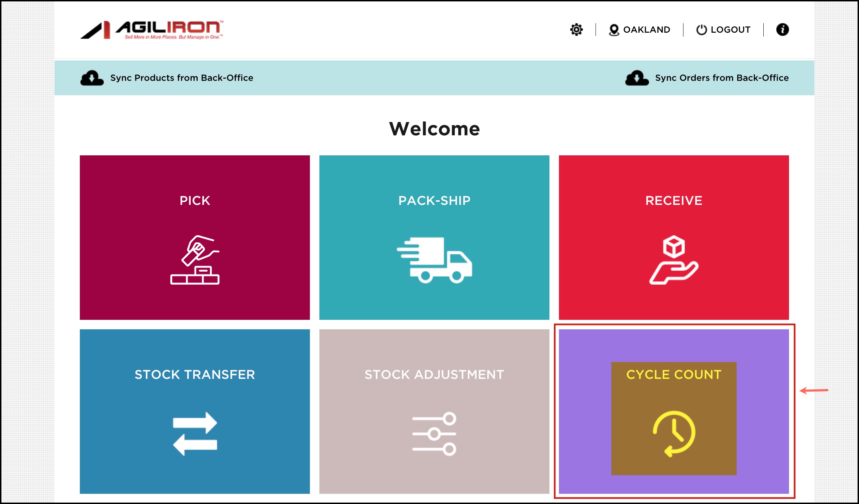Click the info icon in header
The image size is (859, 504).
point(782,30)
